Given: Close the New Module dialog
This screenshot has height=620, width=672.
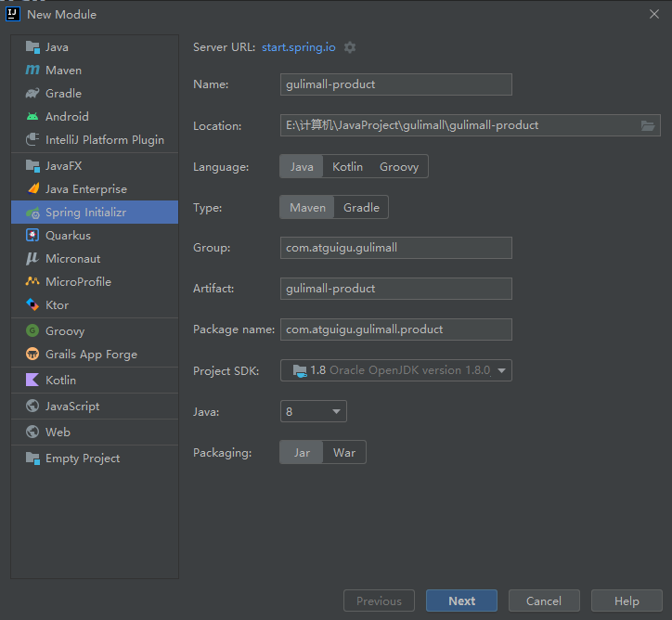Looking at the screenshot, I should [654, 14].
